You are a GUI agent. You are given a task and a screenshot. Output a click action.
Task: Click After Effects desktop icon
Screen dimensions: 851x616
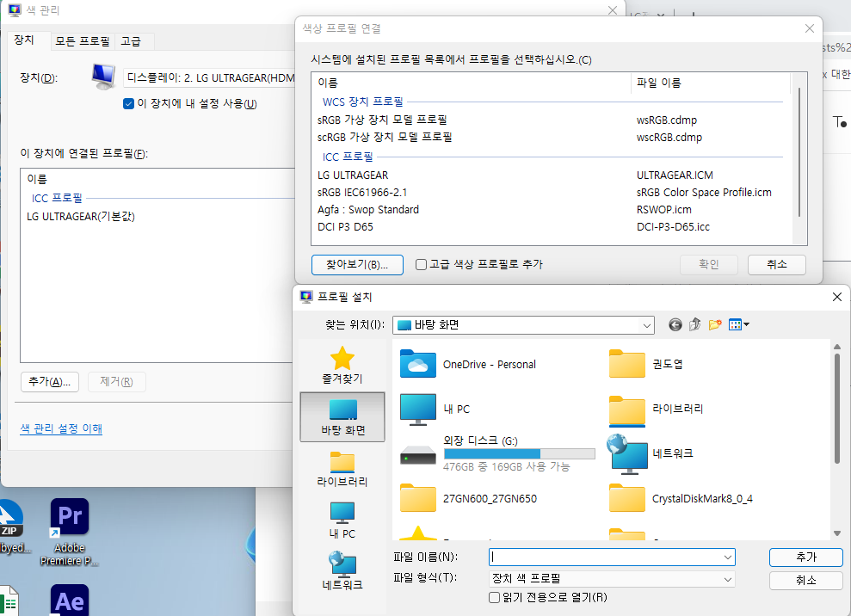pos(70,601)
